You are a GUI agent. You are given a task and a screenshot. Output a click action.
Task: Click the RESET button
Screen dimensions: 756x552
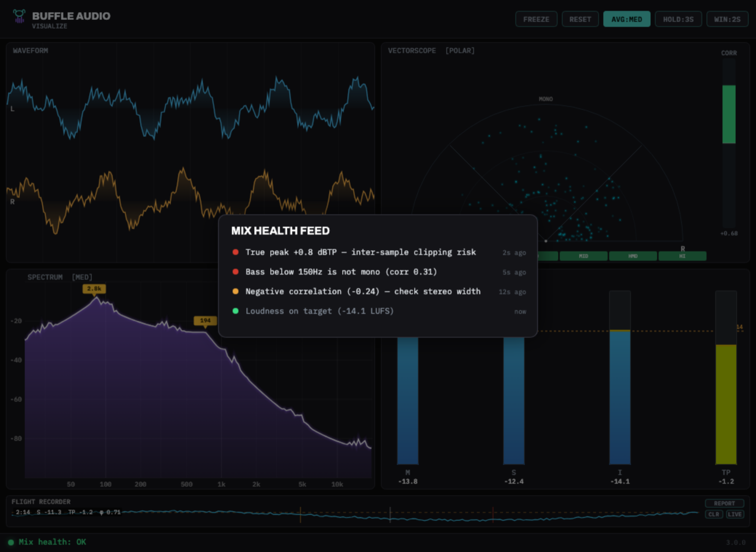[580, 19]
